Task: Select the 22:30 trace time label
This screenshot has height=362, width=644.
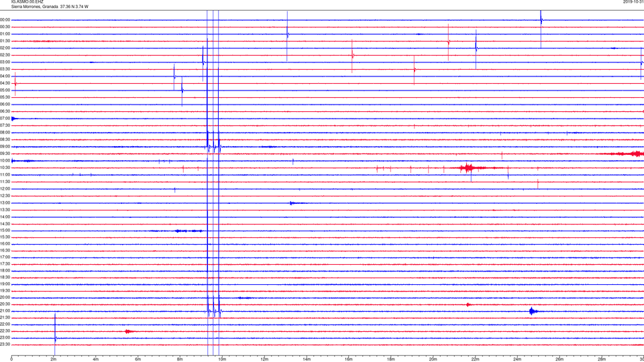Action: (5, 330)
